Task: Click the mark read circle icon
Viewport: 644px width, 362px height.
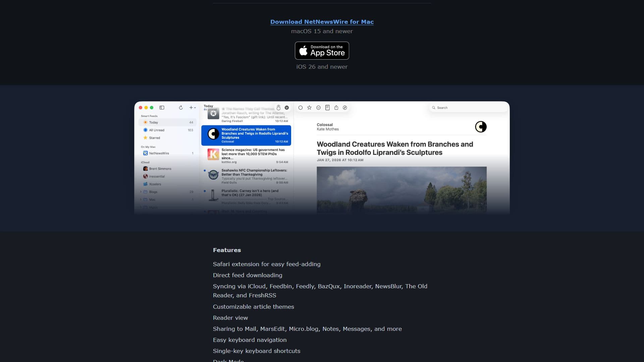Action: pos(301,108)
